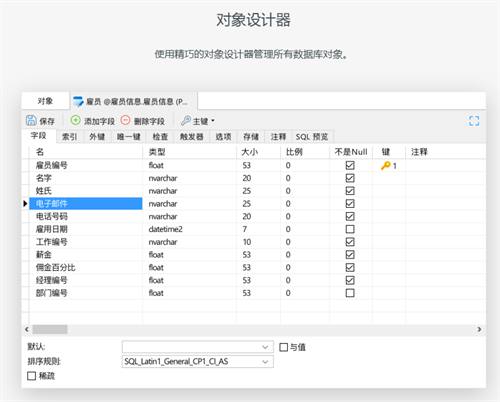
Task: Toggle the full screen expand icon
Action: pos(474,121)
